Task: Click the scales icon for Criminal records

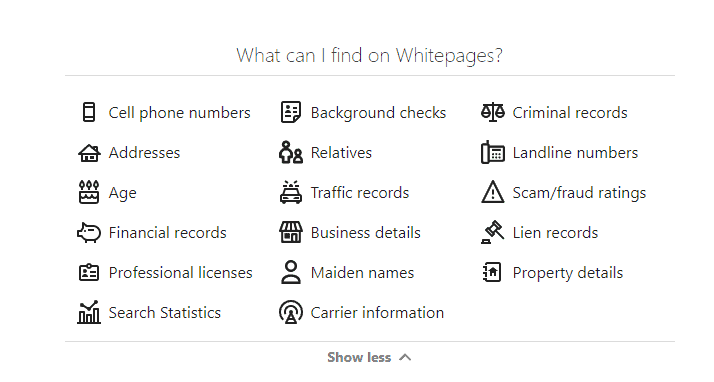Action: 493,112
